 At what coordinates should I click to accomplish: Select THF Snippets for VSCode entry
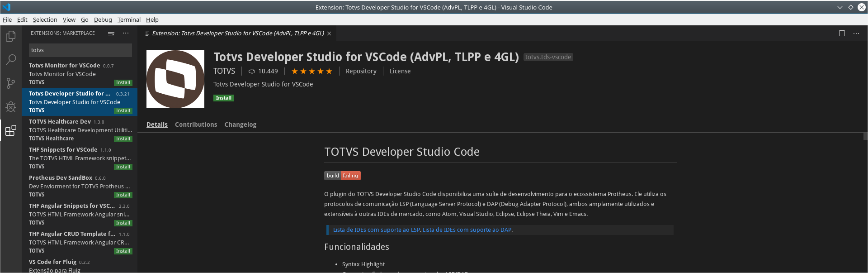tap(80, 158)
